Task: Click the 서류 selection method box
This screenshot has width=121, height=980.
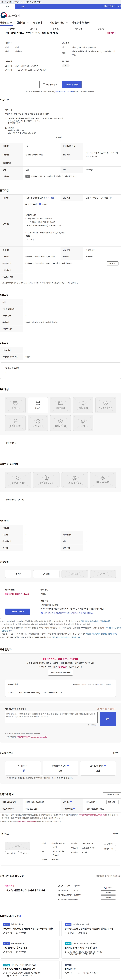Action: (18, 574)
